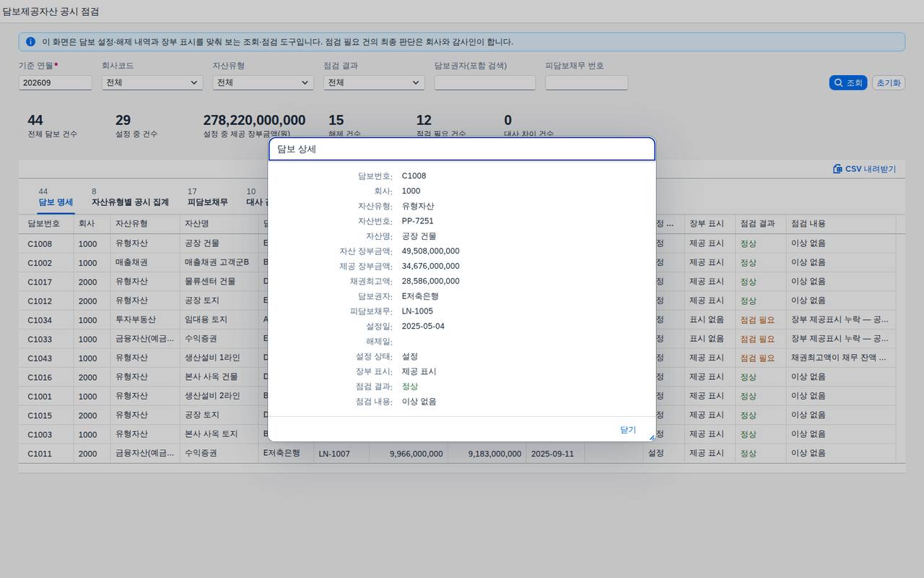Click 물류센터 건물 in the C1017 row
This screenshot has width=924, height=578.
[210, 282]
